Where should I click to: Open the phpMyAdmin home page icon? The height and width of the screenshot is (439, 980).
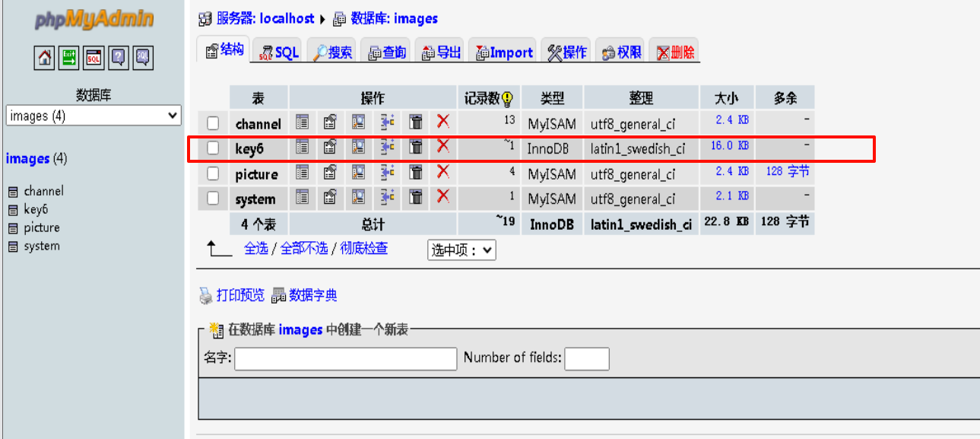point(44,57)
